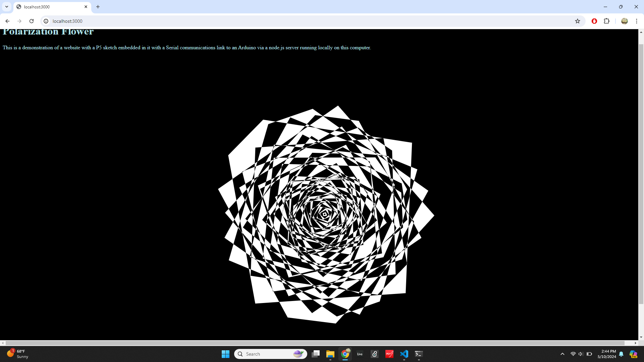Click the browser menu ellipsis icon

[636, 21]
